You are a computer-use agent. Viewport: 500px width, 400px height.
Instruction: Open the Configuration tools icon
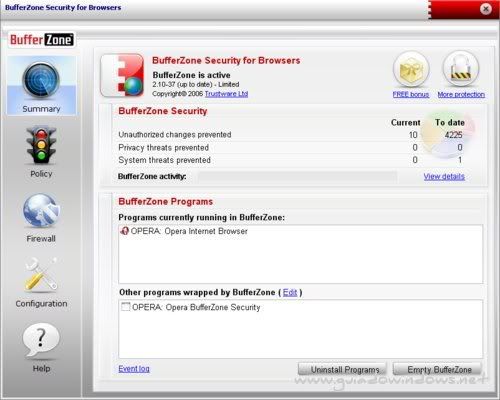41,275
